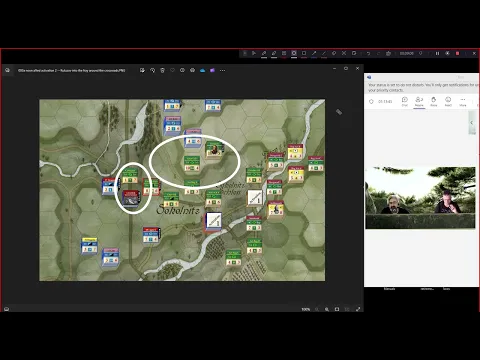Pick the rectangle shape tool in annotation toolbar

point(304,53)
